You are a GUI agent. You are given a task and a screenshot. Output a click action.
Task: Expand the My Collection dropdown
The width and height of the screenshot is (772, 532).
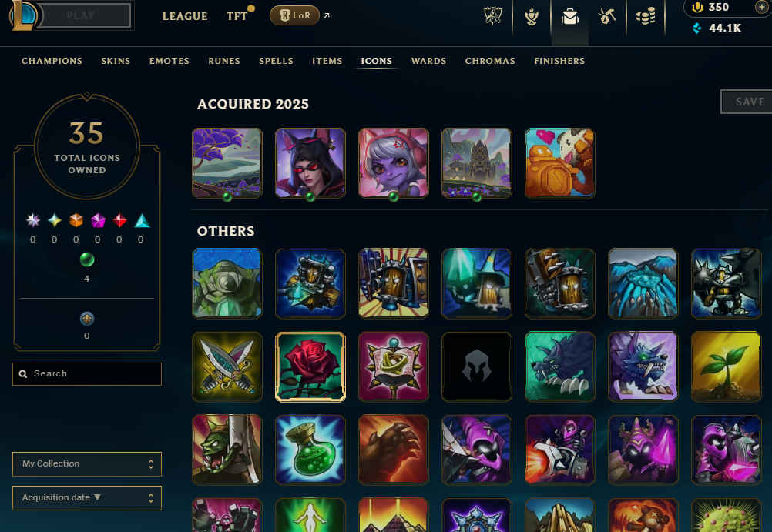(87, 464)
